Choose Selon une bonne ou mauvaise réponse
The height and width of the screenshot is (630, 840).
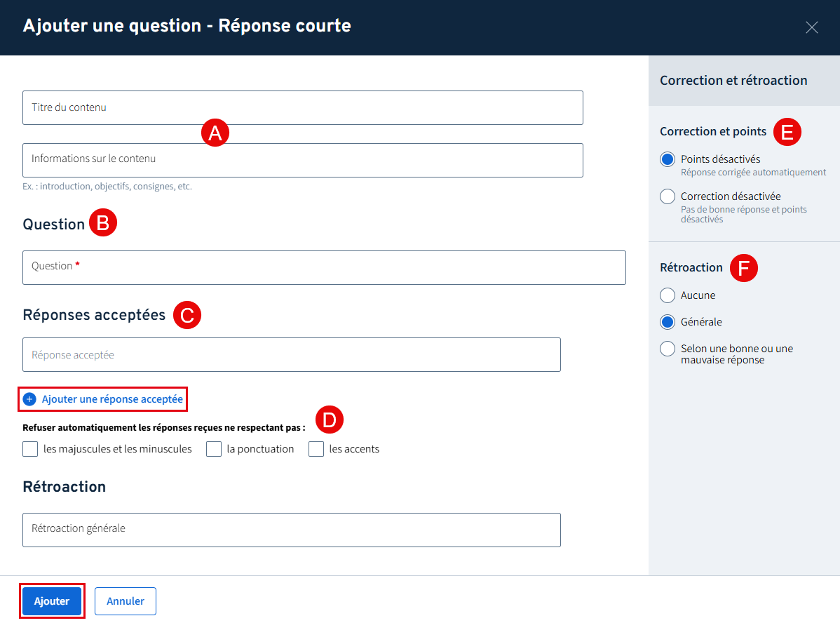click(668, 349)
